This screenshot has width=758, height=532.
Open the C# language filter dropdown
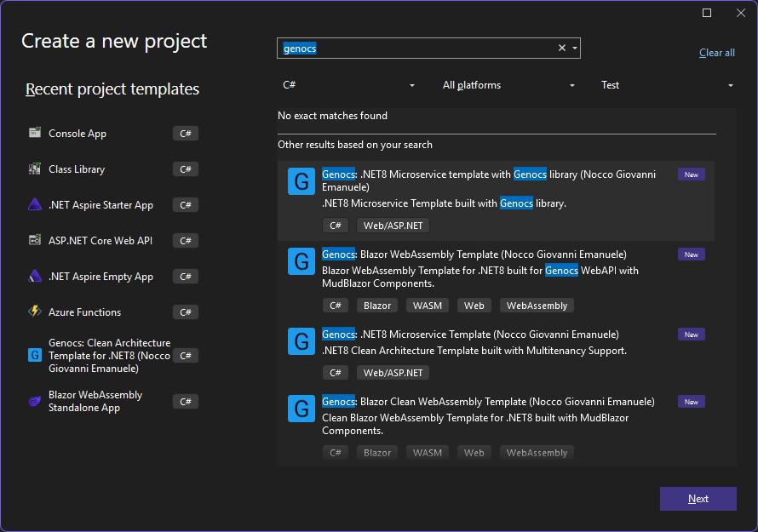348,85
